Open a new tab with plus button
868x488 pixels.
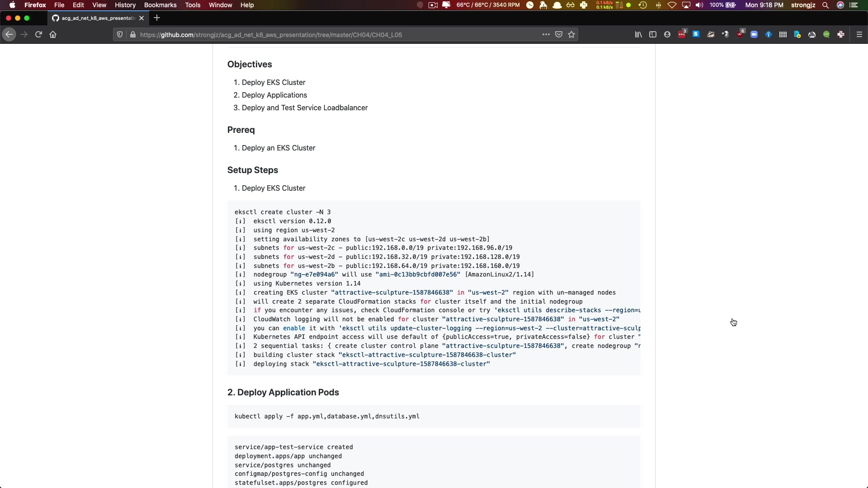coord(157,18)
